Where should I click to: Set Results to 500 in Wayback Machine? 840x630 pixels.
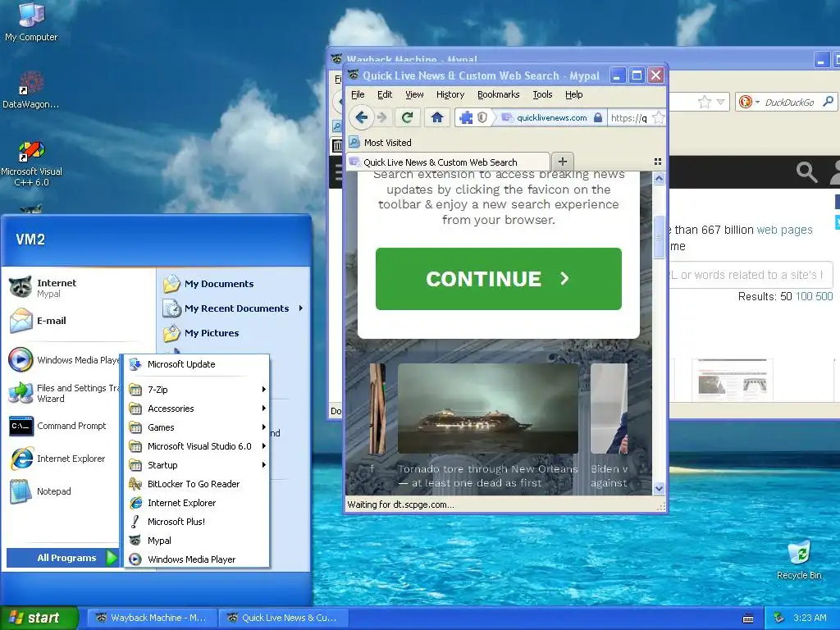tap(824, 296)
